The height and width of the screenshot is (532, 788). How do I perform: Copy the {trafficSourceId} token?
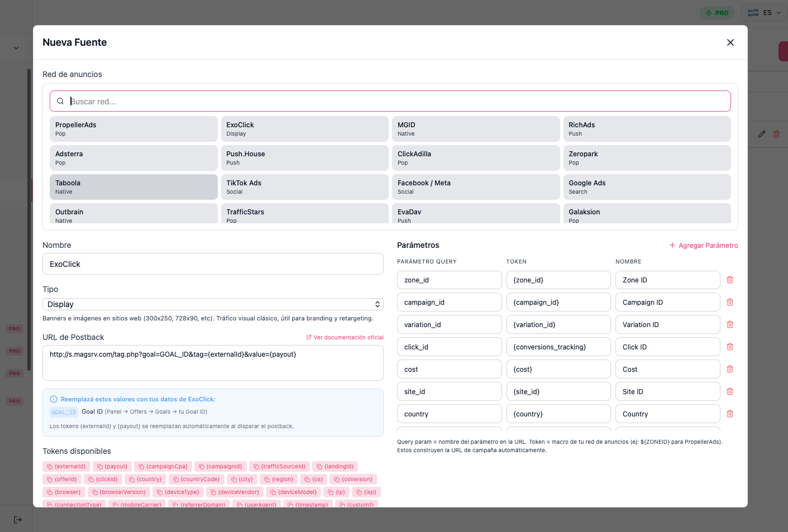tap(279, 467)
